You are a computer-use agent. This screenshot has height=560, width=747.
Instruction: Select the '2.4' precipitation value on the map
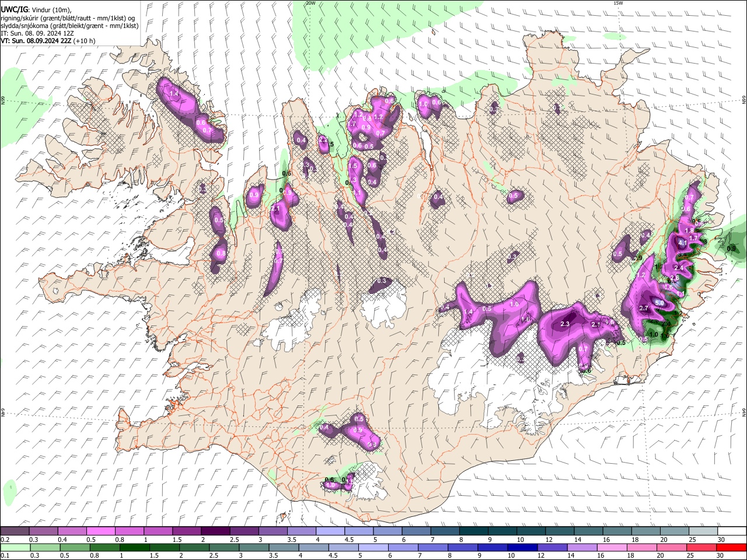click(x=679, y=268)
